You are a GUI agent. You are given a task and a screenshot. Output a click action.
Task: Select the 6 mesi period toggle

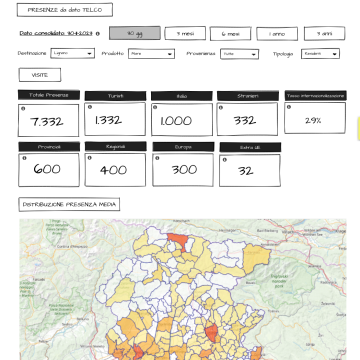230,34
